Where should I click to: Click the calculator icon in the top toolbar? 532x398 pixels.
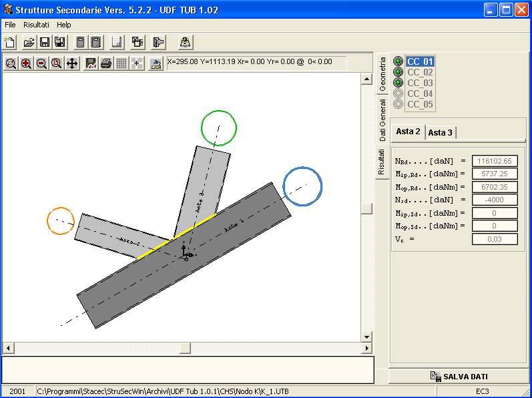tap(80, 43)
